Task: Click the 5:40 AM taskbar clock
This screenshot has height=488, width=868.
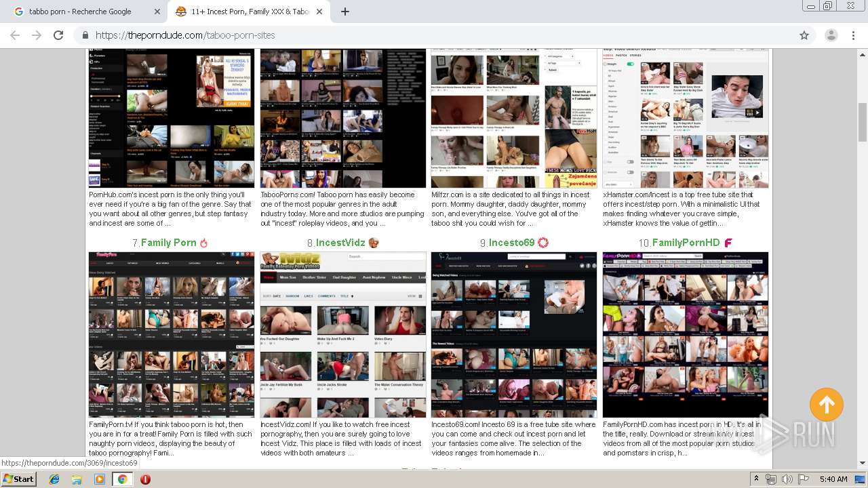Action: tap(833, 479)
